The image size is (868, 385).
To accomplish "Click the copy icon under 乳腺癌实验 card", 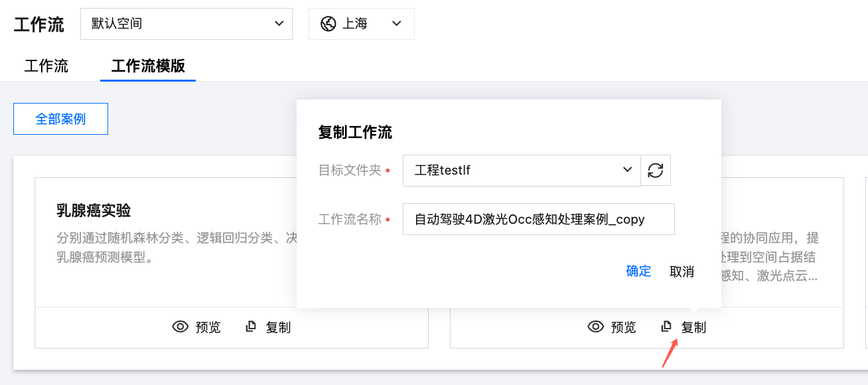I will point(251,327).
